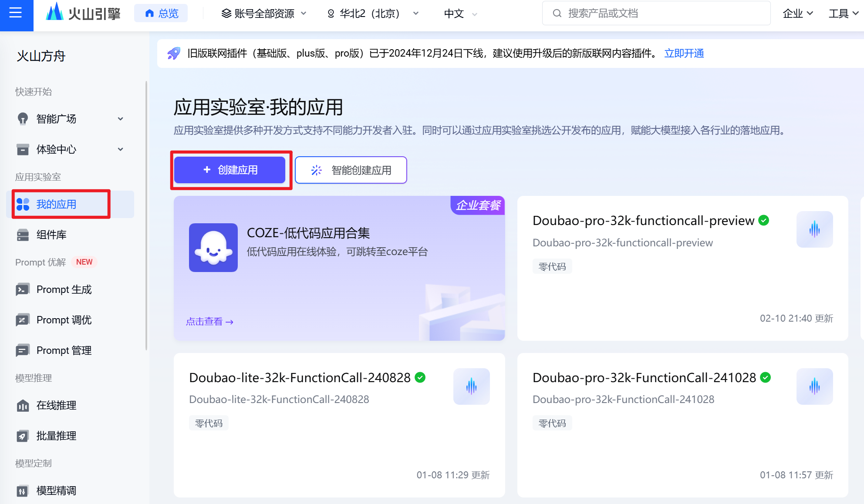This screenshot has width=864, height=504.
Task: Click verified checkmark beside Doubao-lite-32k-FunctionCall-240828
Action: point(420,377)
